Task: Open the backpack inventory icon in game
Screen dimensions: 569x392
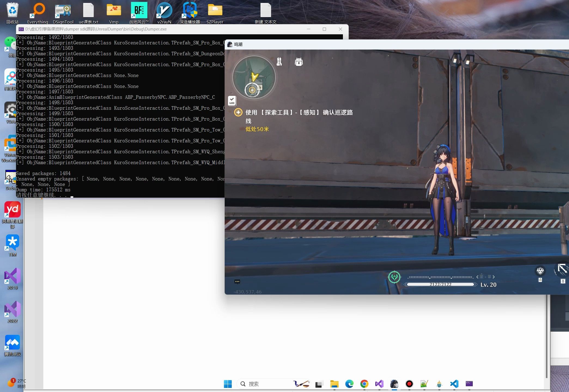Action: click(299, 62)
